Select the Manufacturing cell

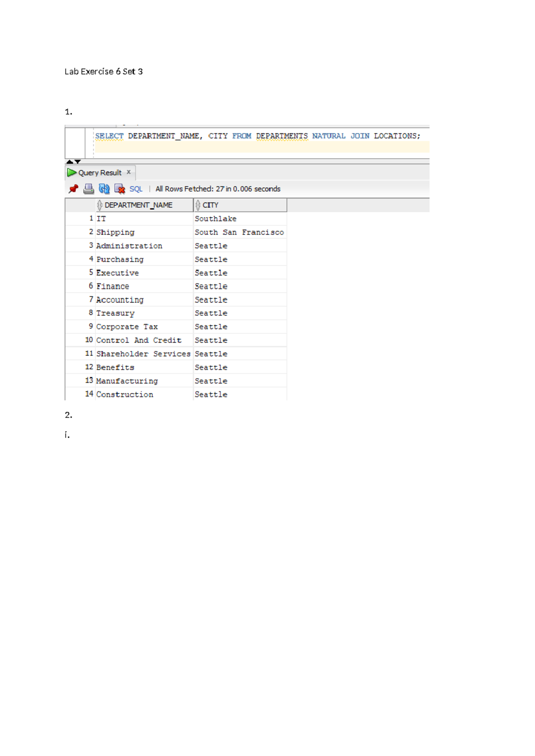click(x=144, y=381)
